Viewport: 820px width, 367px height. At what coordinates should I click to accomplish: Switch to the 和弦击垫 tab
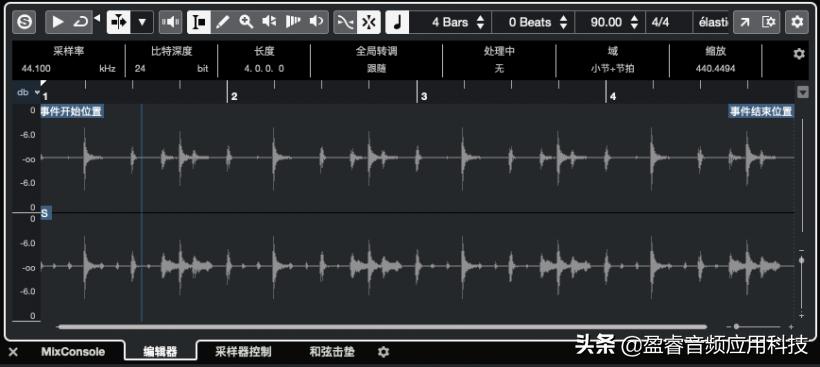[332, 352]
